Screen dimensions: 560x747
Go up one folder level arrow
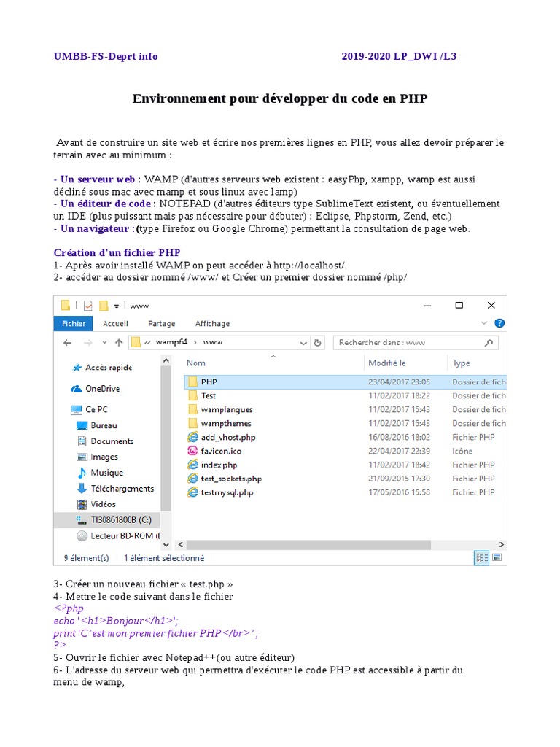119,343
